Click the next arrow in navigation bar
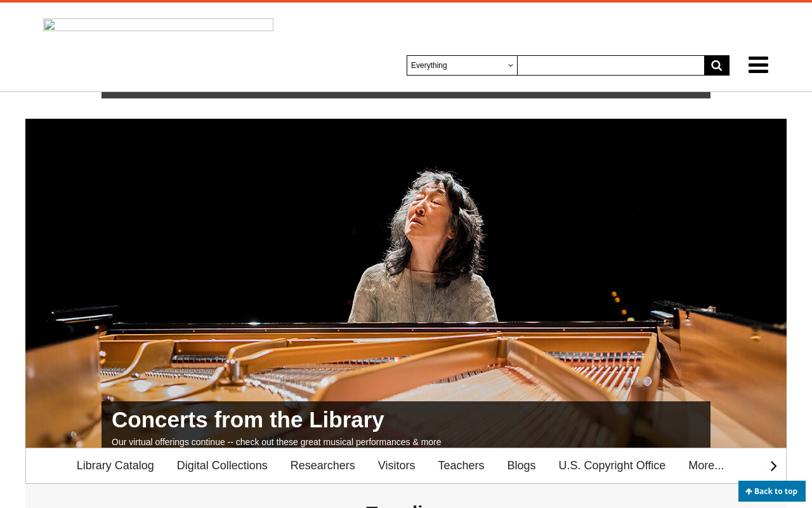Image resolution: width=812 pixels, height=508 pixels. pyautogui.click(x=773, y=466)
